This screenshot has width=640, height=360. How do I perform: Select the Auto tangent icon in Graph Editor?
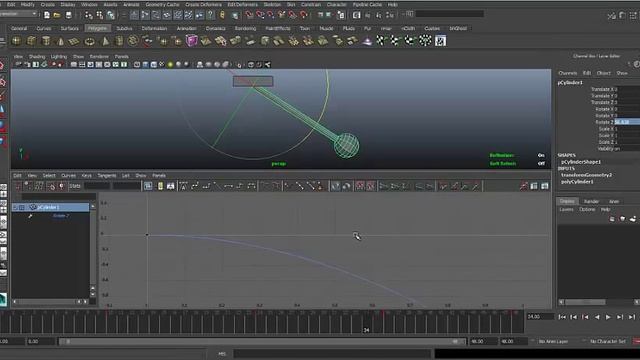point(183,187)
